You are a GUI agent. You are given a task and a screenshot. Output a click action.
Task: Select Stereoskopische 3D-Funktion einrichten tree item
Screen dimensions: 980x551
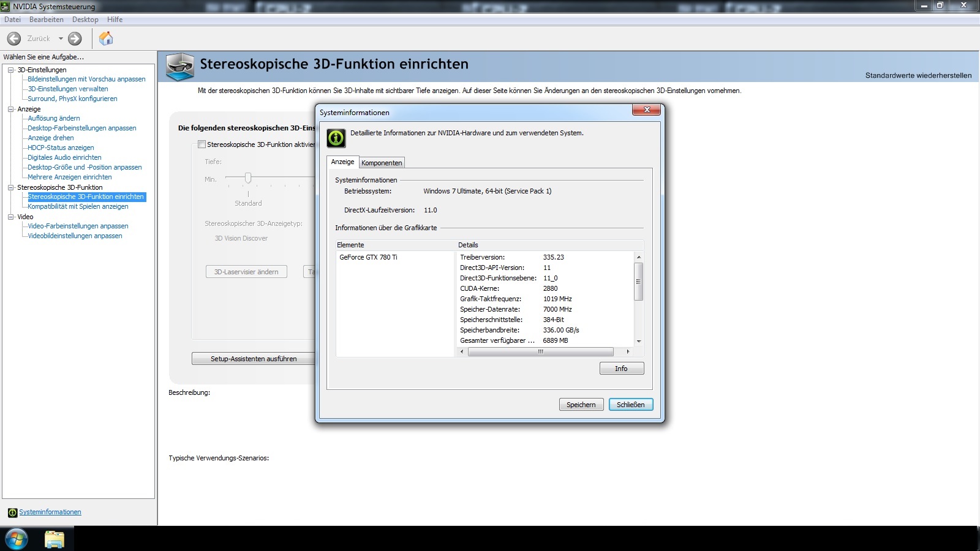point(86,197)
